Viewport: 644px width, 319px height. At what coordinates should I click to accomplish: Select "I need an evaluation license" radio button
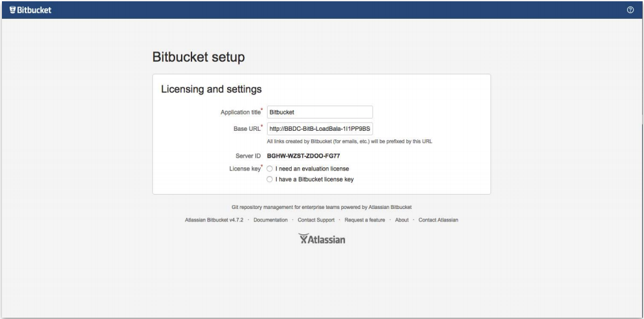pyautogui.click(x=270, y=169)
